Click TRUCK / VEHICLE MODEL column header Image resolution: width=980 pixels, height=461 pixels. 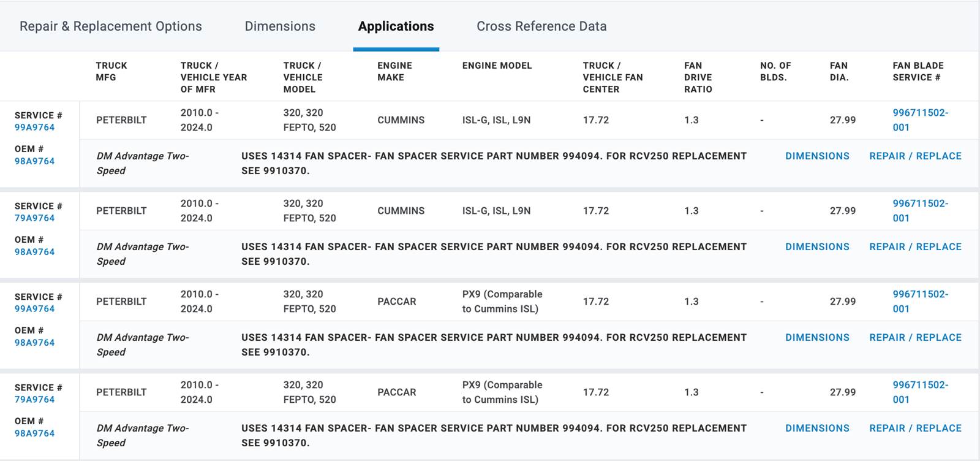pos(303,77)
